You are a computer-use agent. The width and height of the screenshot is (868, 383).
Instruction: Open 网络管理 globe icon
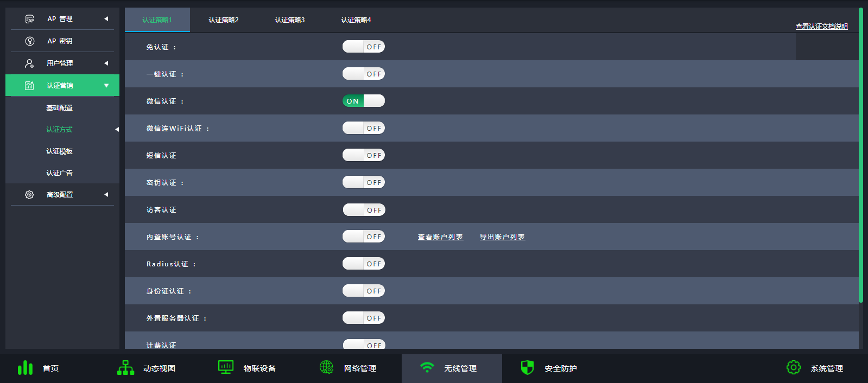tap(326, 367)
